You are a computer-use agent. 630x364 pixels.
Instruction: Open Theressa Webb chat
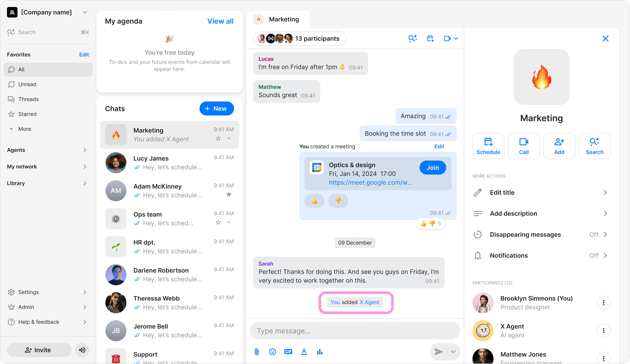(x=170, y=303)
